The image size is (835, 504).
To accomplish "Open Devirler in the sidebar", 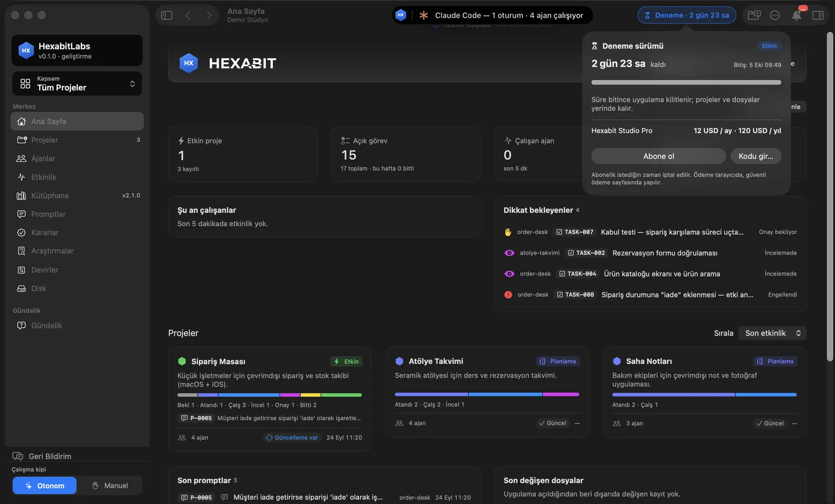I will [77, 270].
